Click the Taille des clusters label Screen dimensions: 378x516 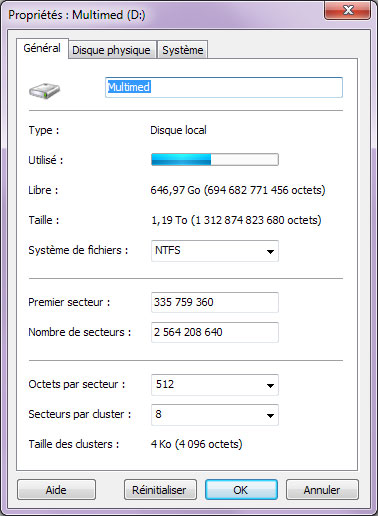coord(74,444)
